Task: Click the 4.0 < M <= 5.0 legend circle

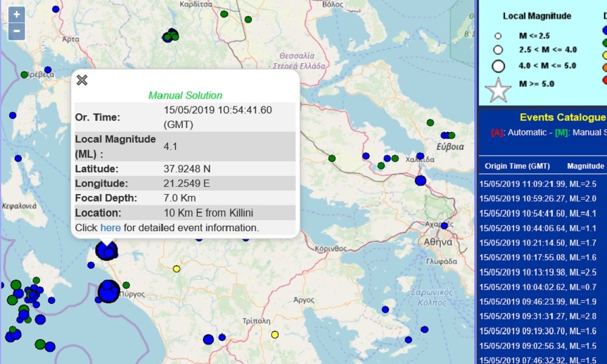Action: [x=498, y=67]
